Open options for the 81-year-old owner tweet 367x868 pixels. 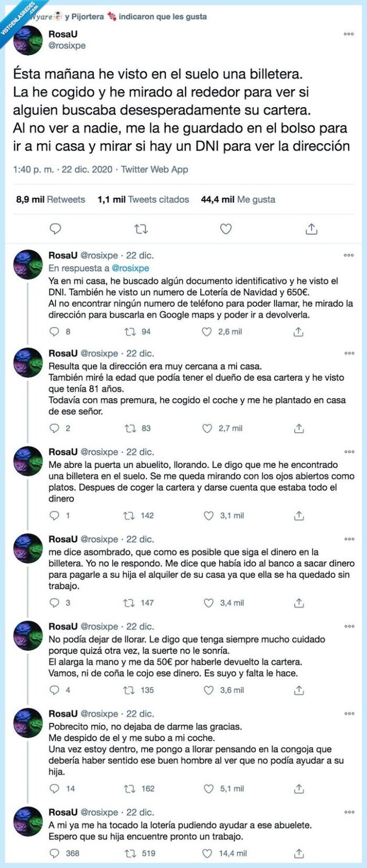(x=348, y=353)
